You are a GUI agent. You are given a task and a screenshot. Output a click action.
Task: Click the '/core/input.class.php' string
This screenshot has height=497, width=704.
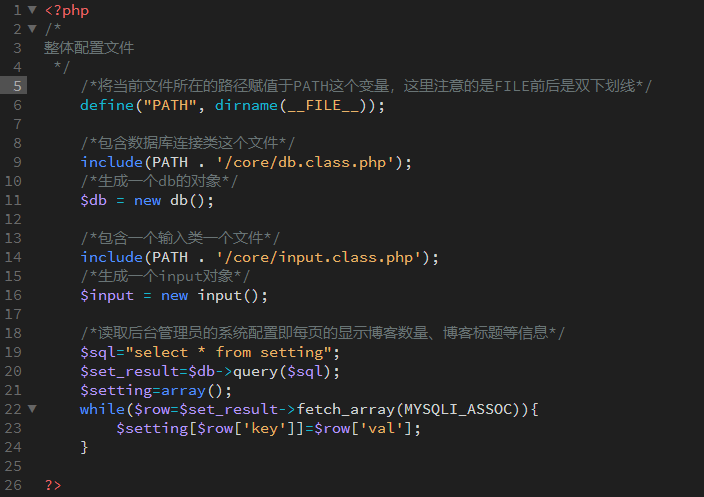[x=318, y=257]
